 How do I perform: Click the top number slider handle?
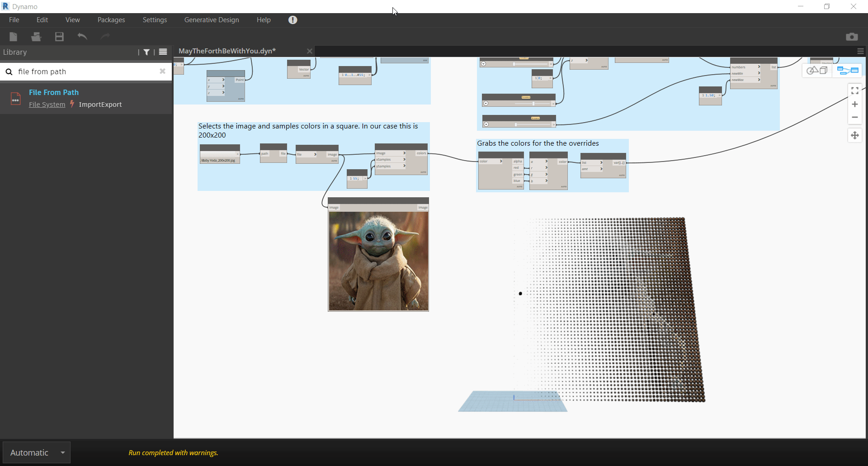[x=514, y=64]
